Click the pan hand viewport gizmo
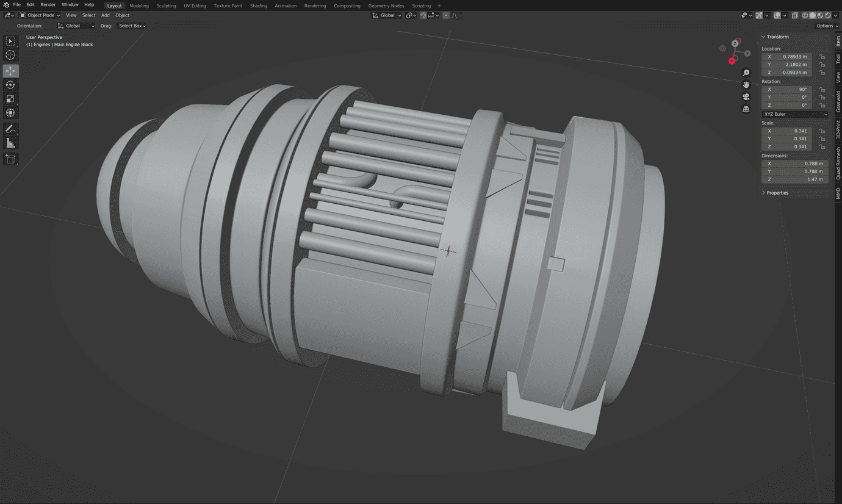 [746, 85]
